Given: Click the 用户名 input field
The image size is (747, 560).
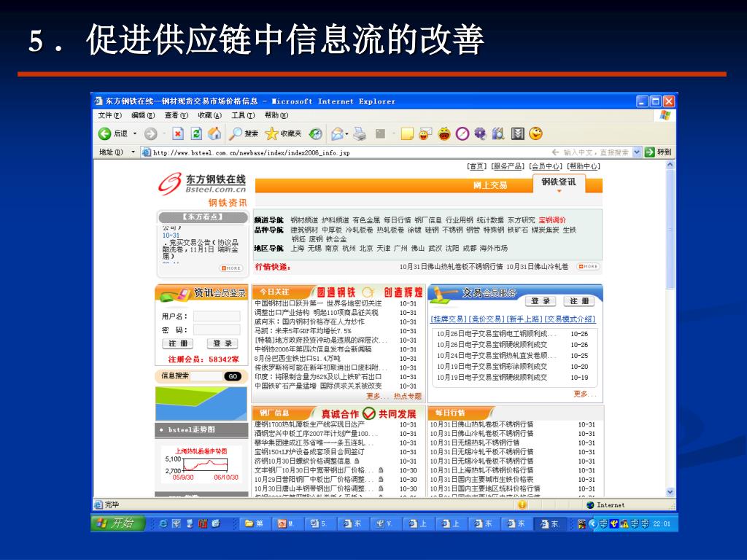Looking at the screenshot, I should pyautogui.click(x=216, y=316).
